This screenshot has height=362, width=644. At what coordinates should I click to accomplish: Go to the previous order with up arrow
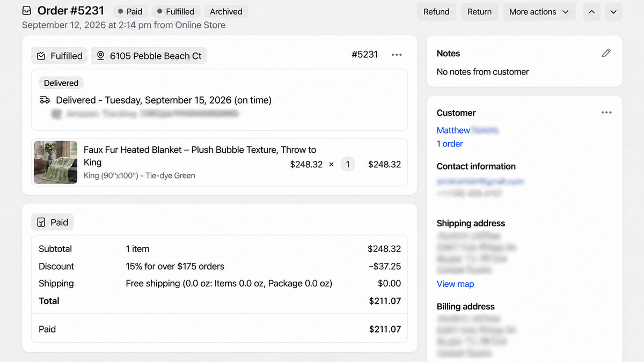pos(591,12)
